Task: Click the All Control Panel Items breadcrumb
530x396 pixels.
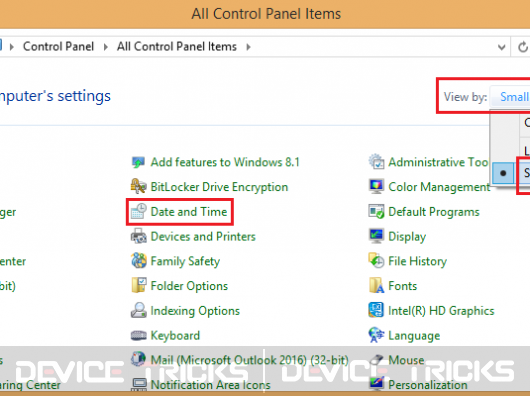Action: click(x=177, y=47)
